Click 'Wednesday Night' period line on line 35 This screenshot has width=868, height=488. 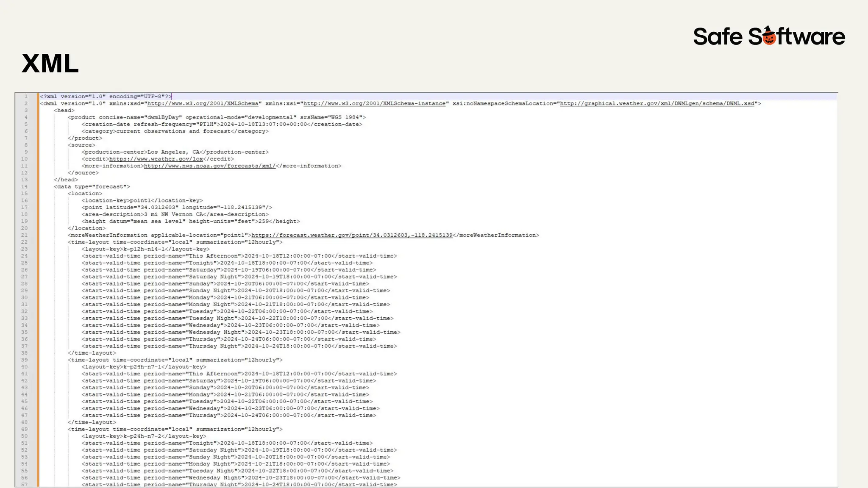[241, 332]
